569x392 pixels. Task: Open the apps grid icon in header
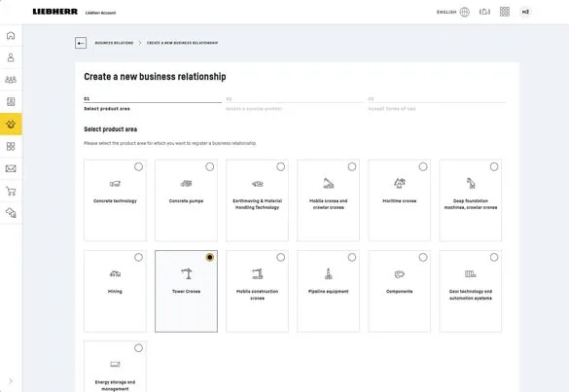505,12
